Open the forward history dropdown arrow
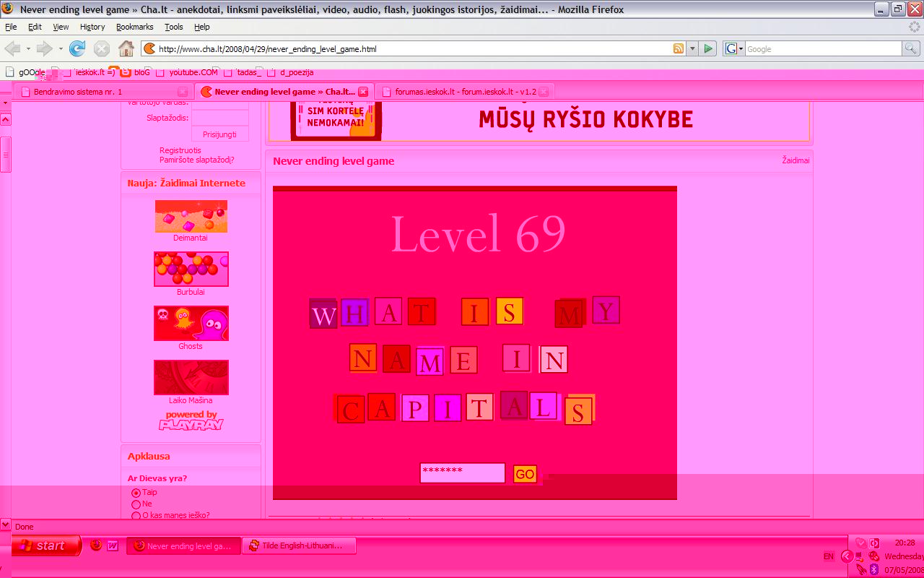Screen dimensions: 924x578 click(61, 48)
